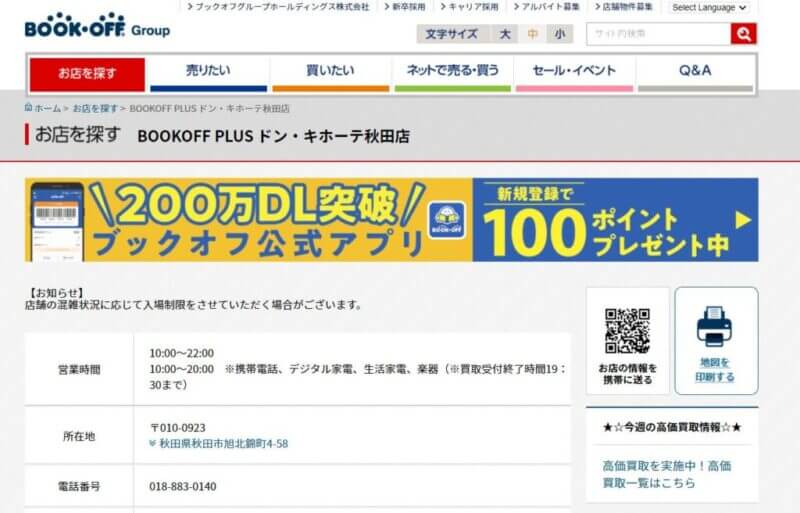Click the home icon in breadcrumb
This screenshot has width=800, height=513.
[x=29, y=108]
